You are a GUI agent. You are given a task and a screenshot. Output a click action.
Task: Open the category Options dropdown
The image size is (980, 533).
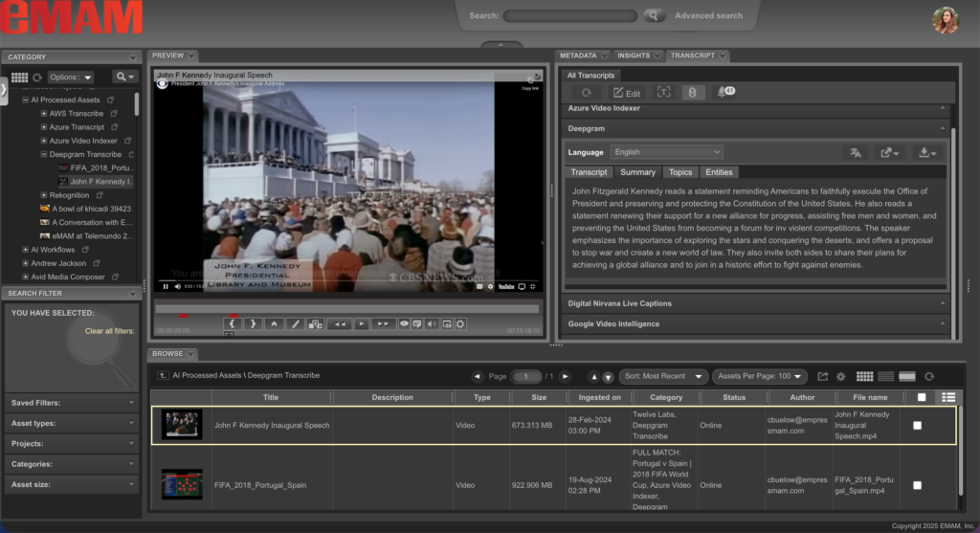click(70, 78)
